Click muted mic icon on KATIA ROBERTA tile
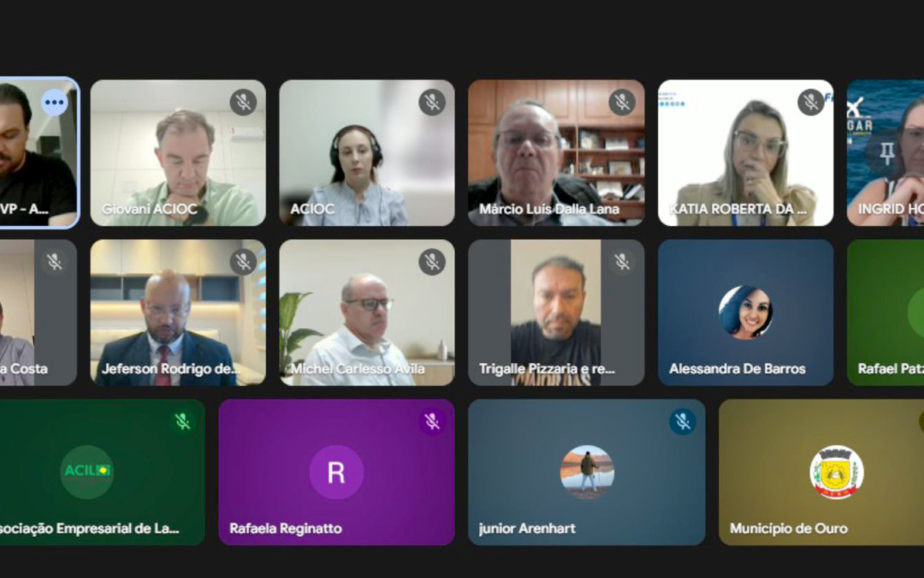Screen dimensions: 924x578 (x=811, y=102)
